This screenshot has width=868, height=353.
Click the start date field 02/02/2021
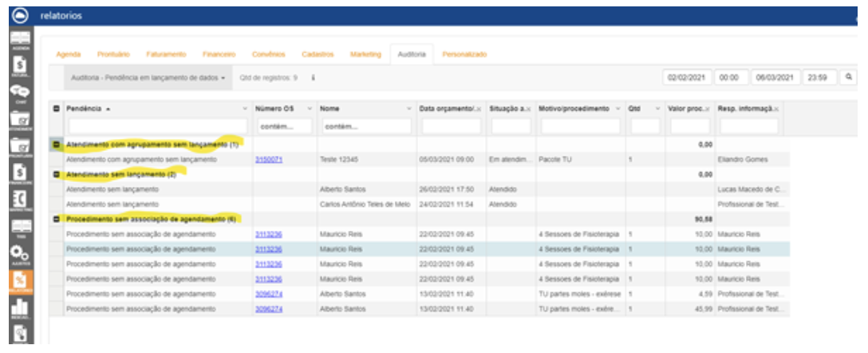coord(686,77)
